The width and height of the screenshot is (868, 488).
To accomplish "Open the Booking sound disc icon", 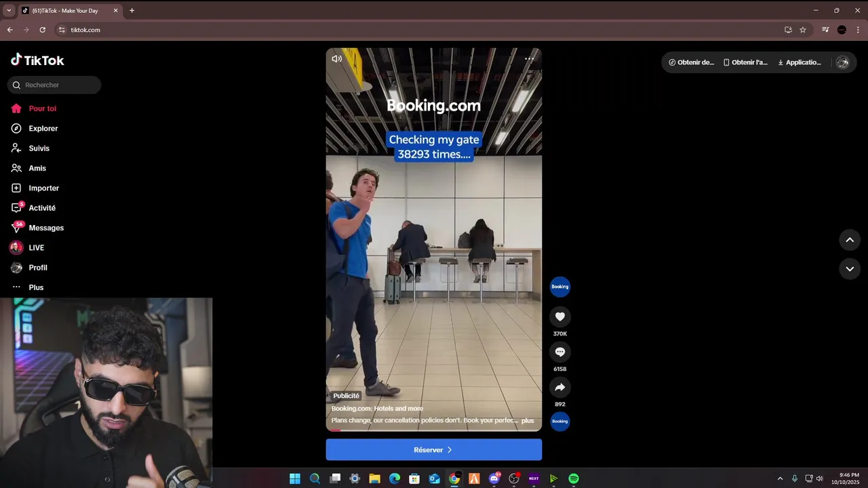I will pyautogui.click(x=559, y=422).
